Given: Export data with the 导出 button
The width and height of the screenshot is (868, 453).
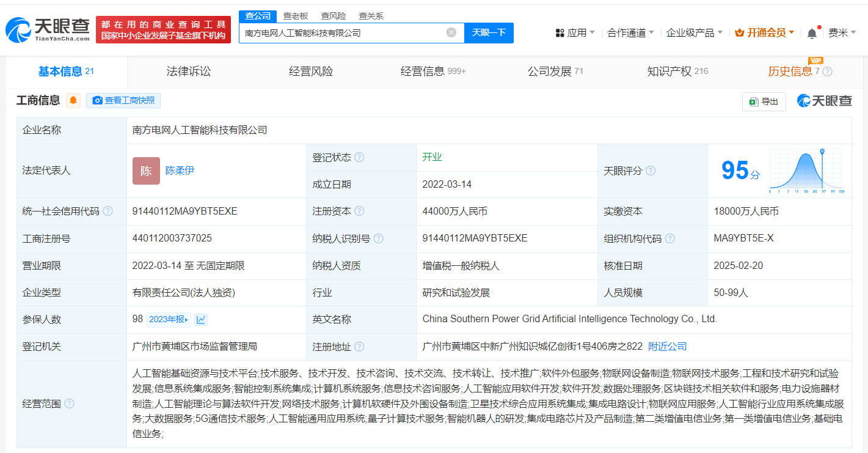Looking at the screenshot, I should (764, 101).
